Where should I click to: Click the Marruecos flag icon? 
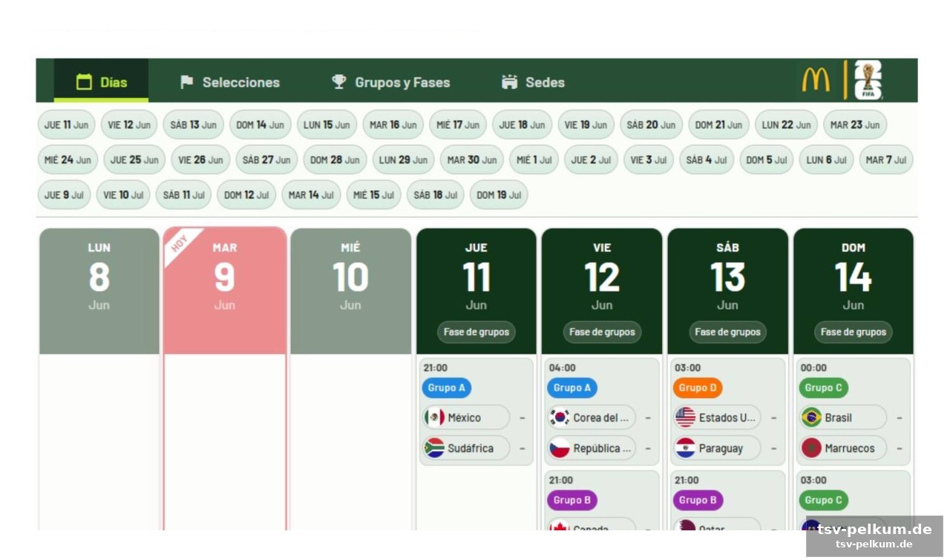tap(811, 447)
